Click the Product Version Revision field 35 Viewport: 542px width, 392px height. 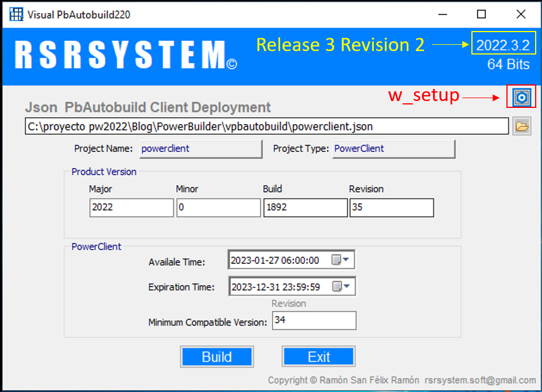point(392,207)
